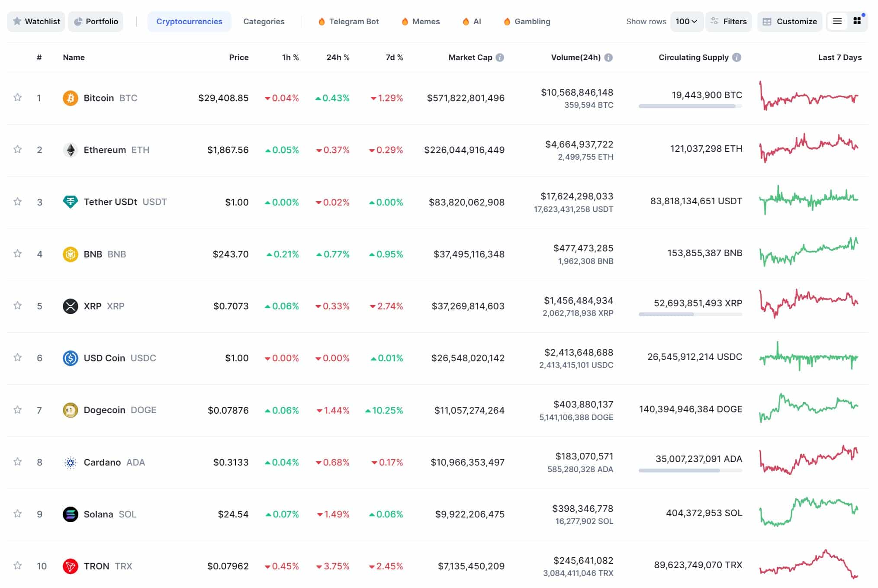Viewport: 878px width, 588px height.
Task: Open the Telegram Bot trending tab
Action: tap(349, 22)
